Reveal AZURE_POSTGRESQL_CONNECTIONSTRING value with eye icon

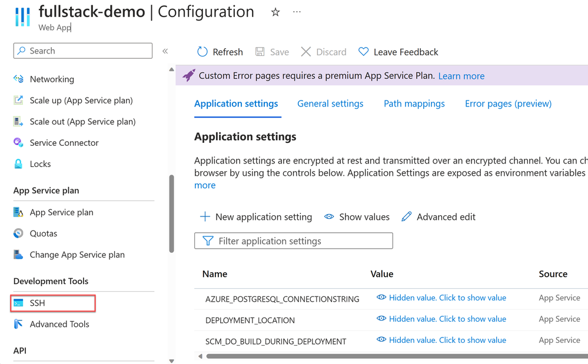(x=381, y=298)
